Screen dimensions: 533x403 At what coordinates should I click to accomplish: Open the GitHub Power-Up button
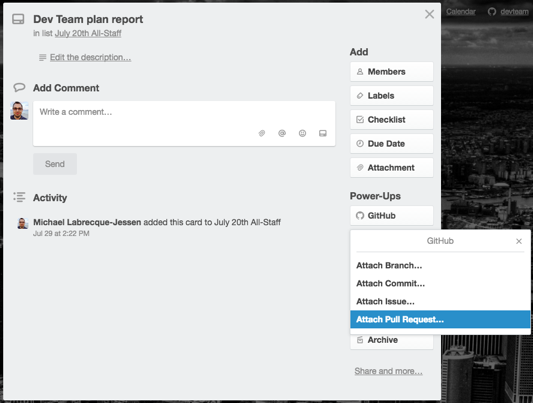coord(392,215)
